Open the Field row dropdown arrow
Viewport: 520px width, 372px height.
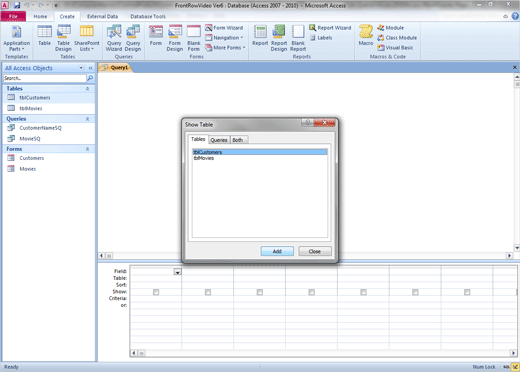pyautogui.click(x=177, y=272)
